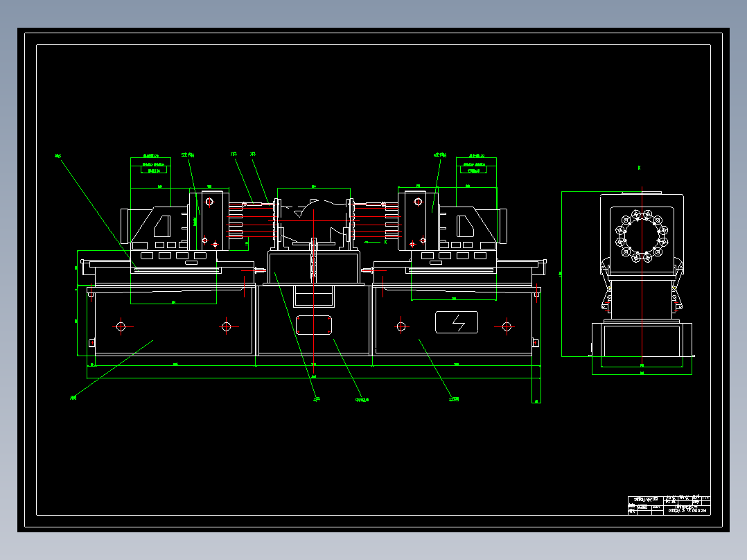The width and height of the screenshot is (747, 560).
Task: Select the K view label above side view
Action: (640, 168)
